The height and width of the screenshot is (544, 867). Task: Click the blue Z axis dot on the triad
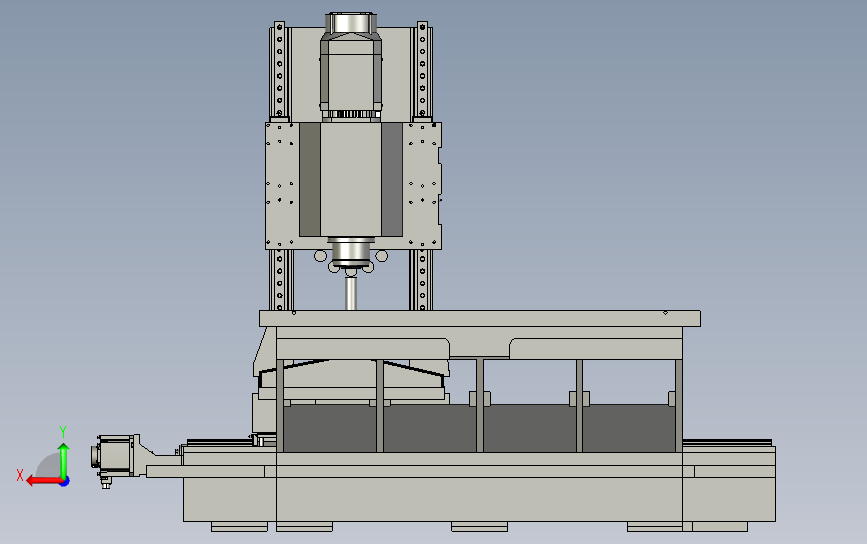[x=65, y=482]
